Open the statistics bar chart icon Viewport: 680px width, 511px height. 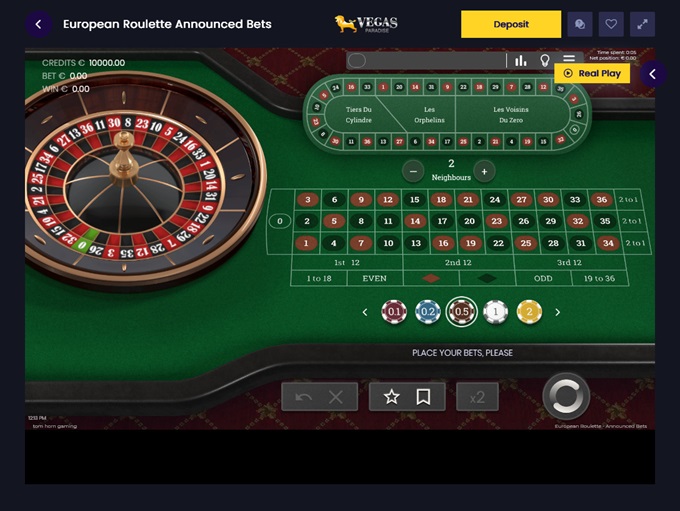(520, 61)
